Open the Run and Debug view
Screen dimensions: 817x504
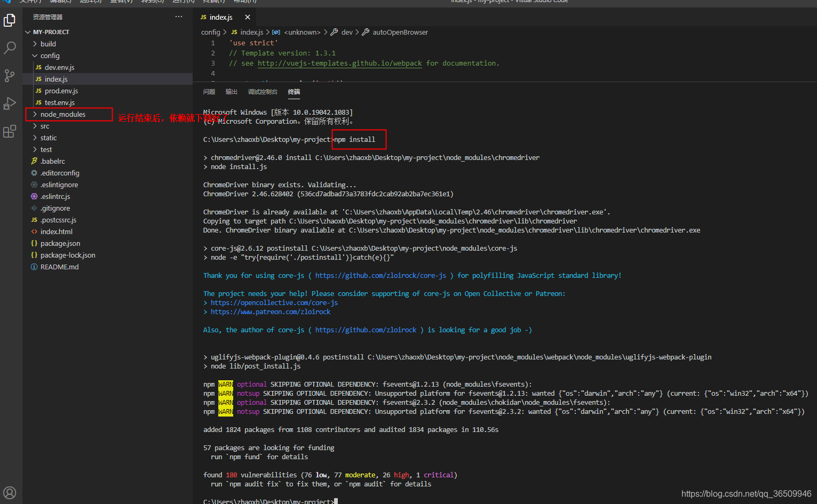[10, 103]
